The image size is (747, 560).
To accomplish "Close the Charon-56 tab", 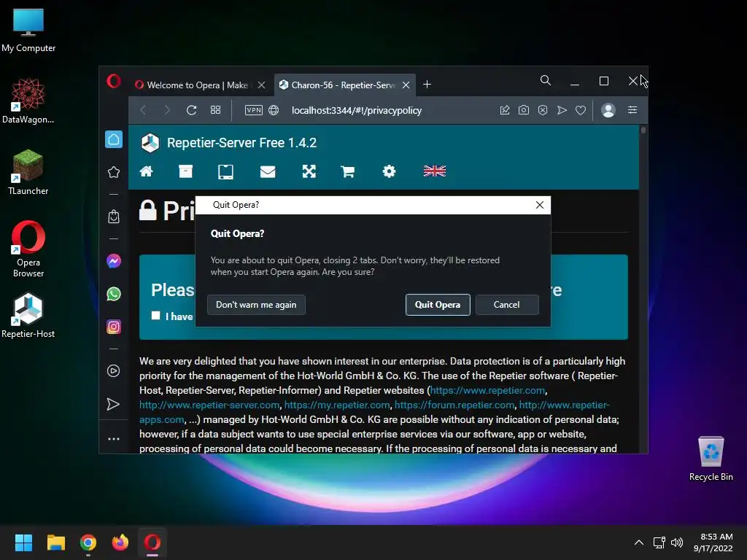I will tap(406, 85).
